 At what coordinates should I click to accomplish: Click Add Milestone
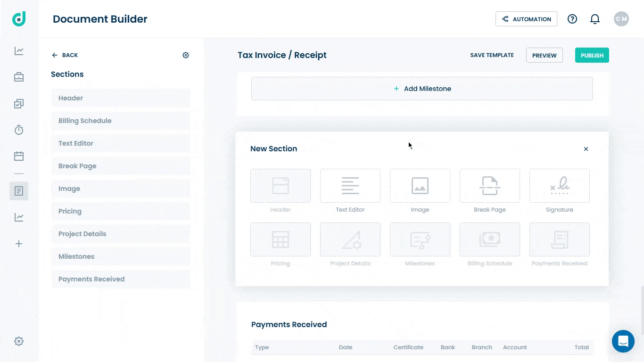[422, 89]
